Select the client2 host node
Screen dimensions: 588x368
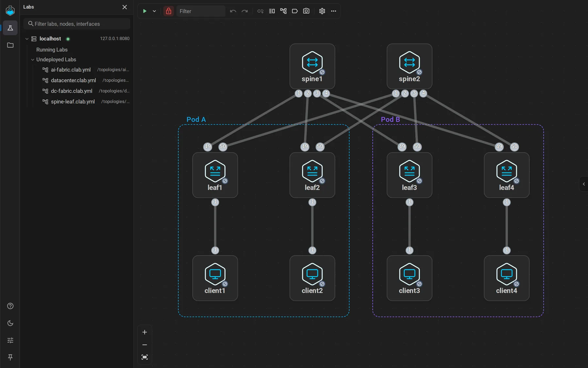click(x=312, y=278)
